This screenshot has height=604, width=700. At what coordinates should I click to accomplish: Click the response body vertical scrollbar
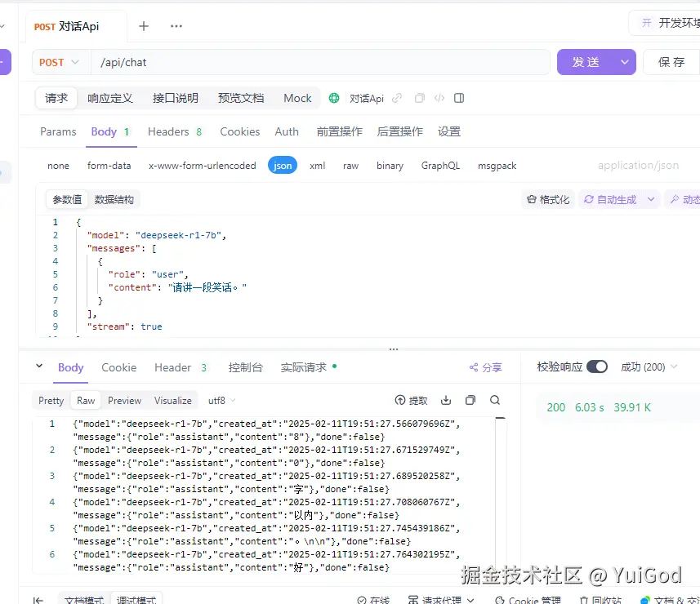pos(501,495)
